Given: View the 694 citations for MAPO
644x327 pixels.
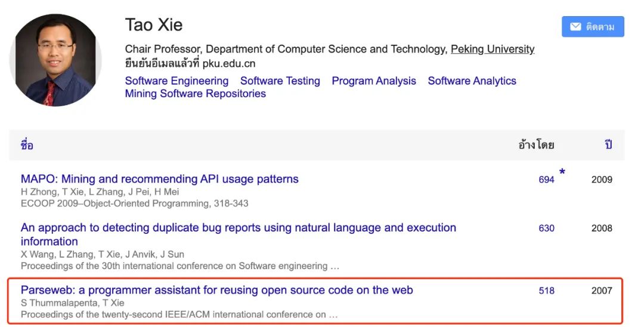Looking at the screenshot, I should pos(546,180).
